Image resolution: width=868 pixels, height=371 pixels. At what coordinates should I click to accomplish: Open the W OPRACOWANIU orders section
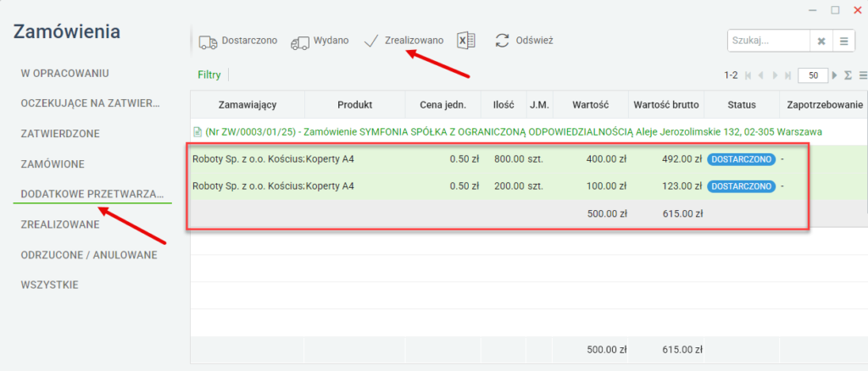click(x=64, y=73)
